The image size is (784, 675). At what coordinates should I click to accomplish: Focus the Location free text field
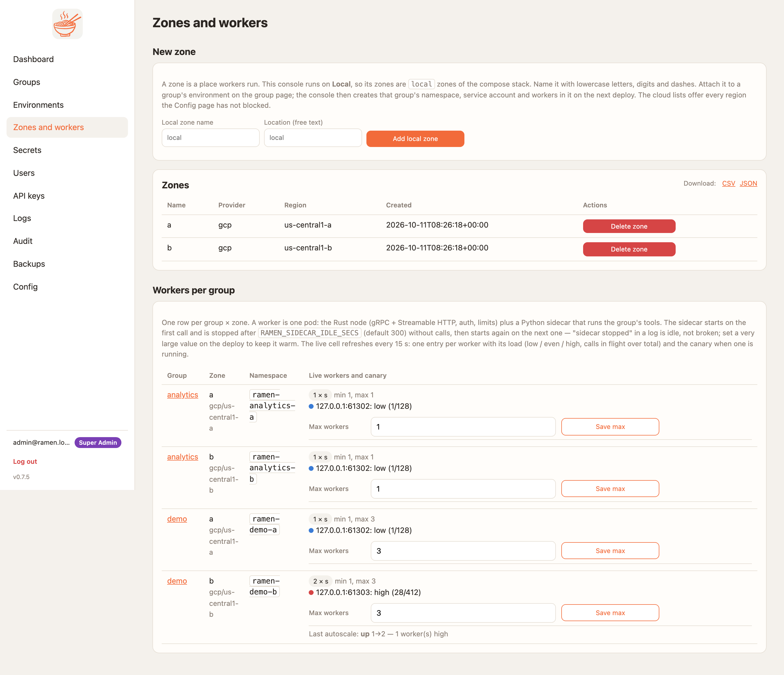[313, 138]
